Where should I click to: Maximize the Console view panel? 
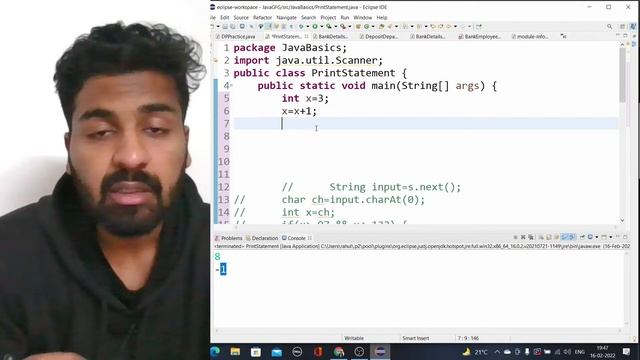pos(625,237)
